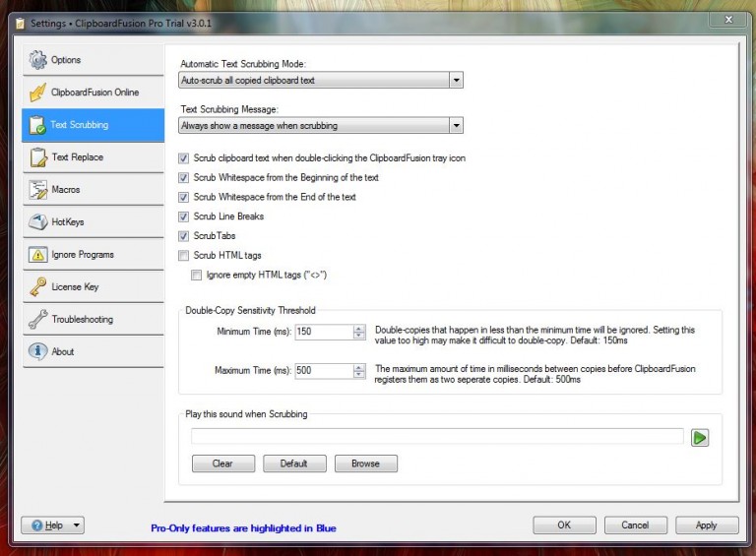The height and width of the screenshot is (556, 756).
Task: Increase Minimum Time with up spinner
Action: 358,328
